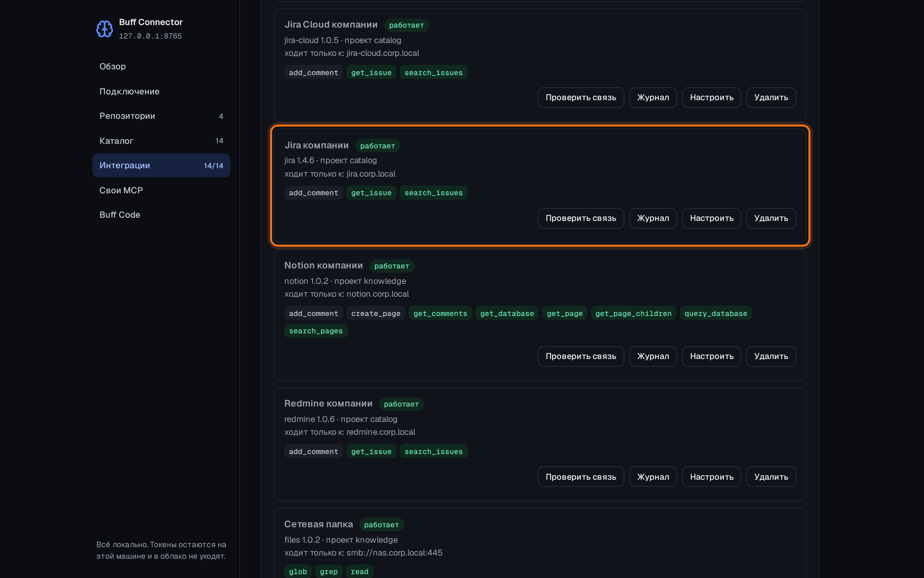This screenshot has width=924, height=578.
Task: Click the Buff Connector brain logo icon
Action: click(x=104, y=29)
